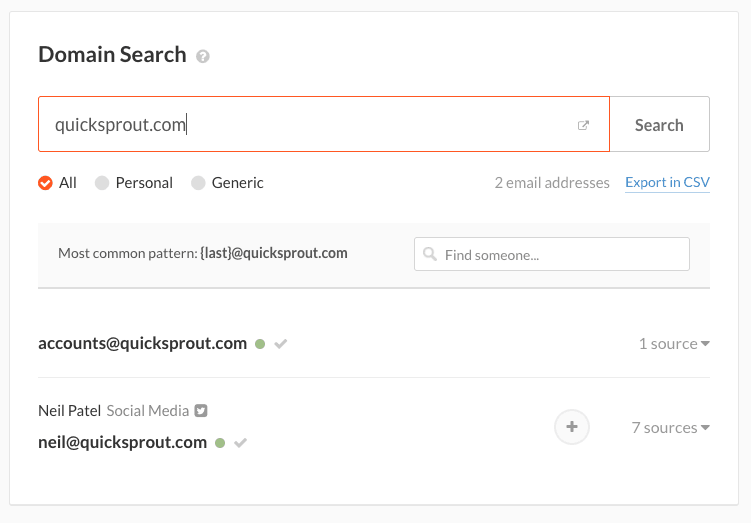
Task: Open domain via external link icon
Action: (584, 125)
